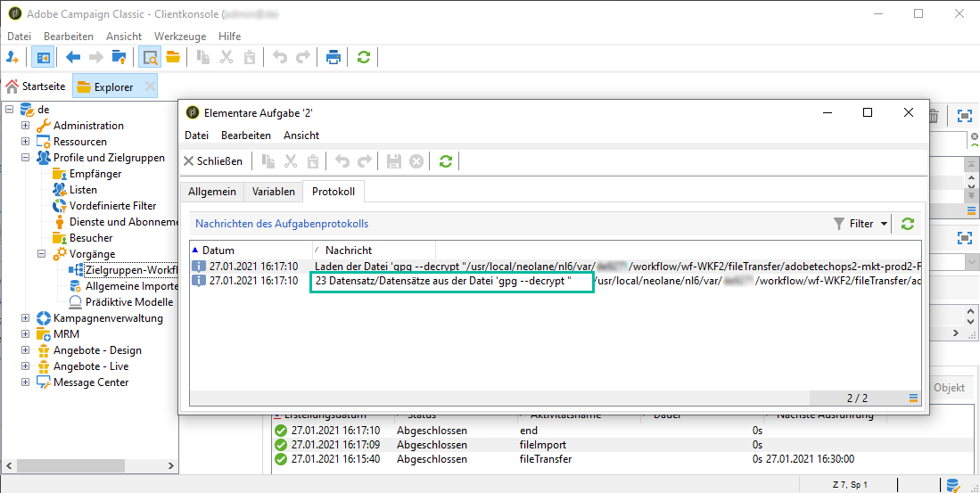
Task: Click undo icon in task dialog toolbar
Action: tap(342, 161)
